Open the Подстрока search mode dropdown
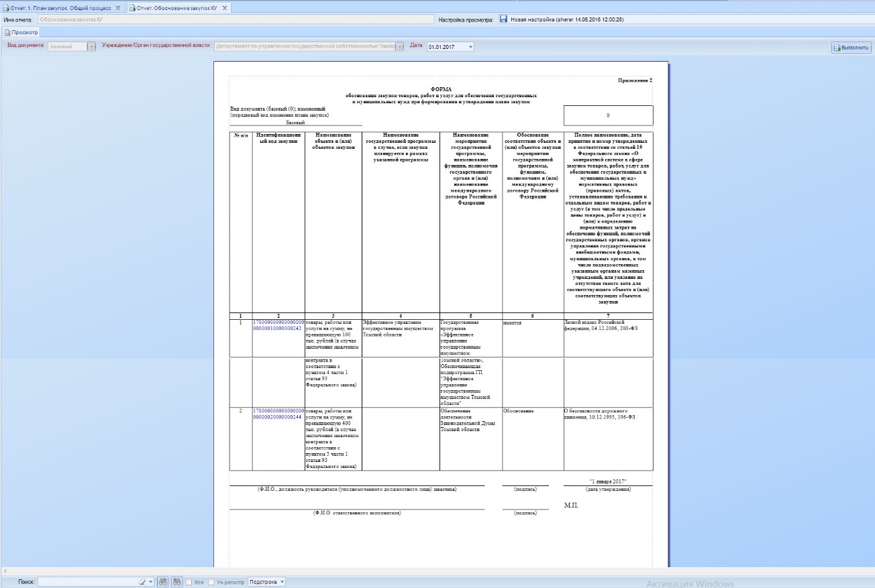875x588 pixels. coord(267,581)
